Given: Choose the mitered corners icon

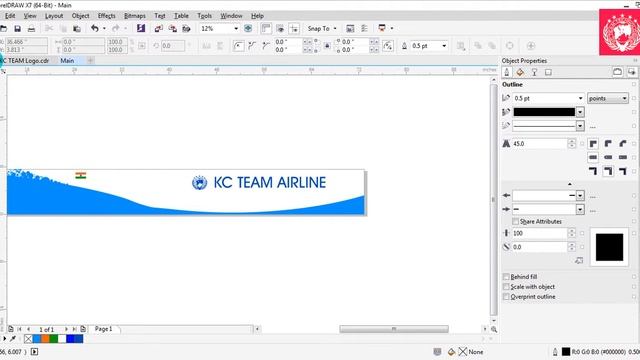Looking at the screenshot, I should click(x=593, y=144).
